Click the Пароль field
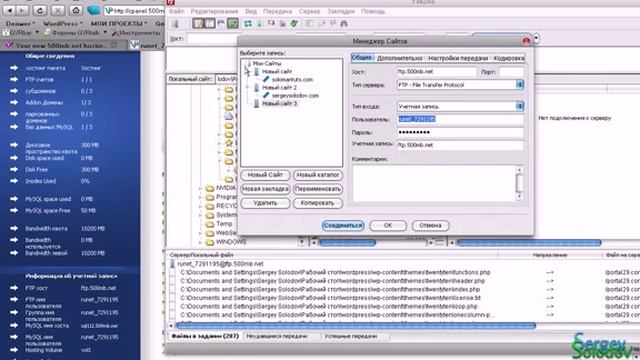Screen dimensions: 640x360 pyautogui.click(x=460, y=132)
